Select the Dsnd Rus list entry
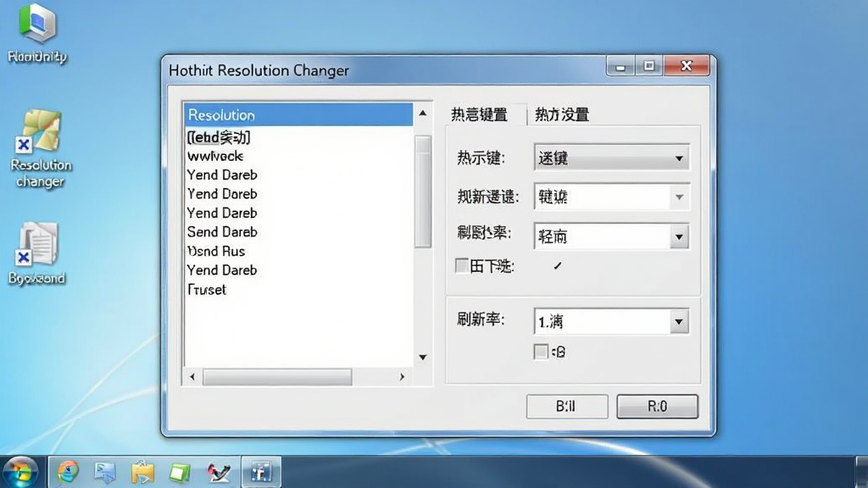 click(x=298, y=251)
